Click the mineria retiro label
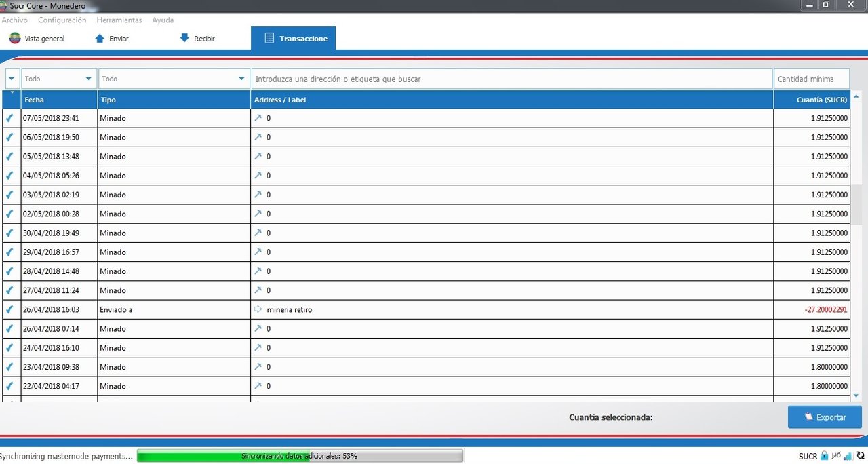The width and height of the screenshot is (868, 464). 290,310
